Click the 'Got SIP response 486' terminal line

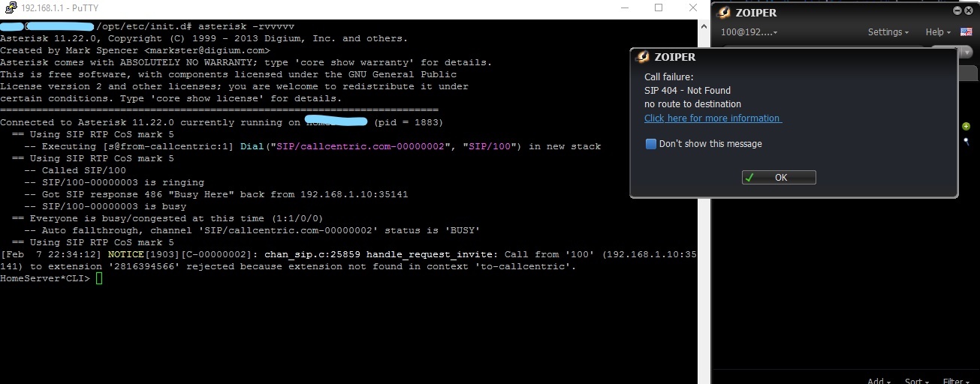tap(216, 194)
